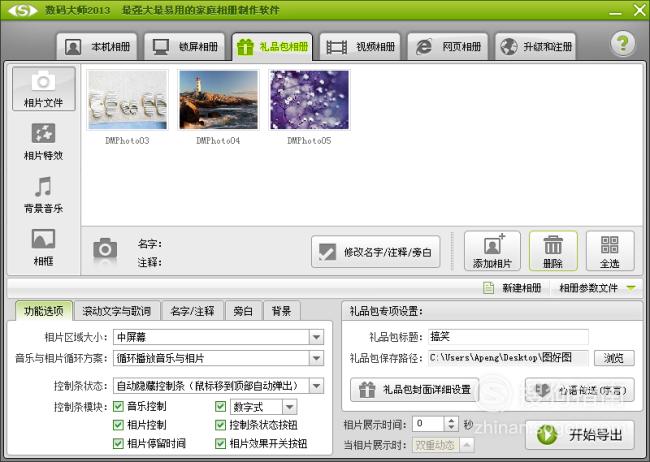Expand the 相片区域大小 dropdown

pyautogui.click(x=316, y=337)
